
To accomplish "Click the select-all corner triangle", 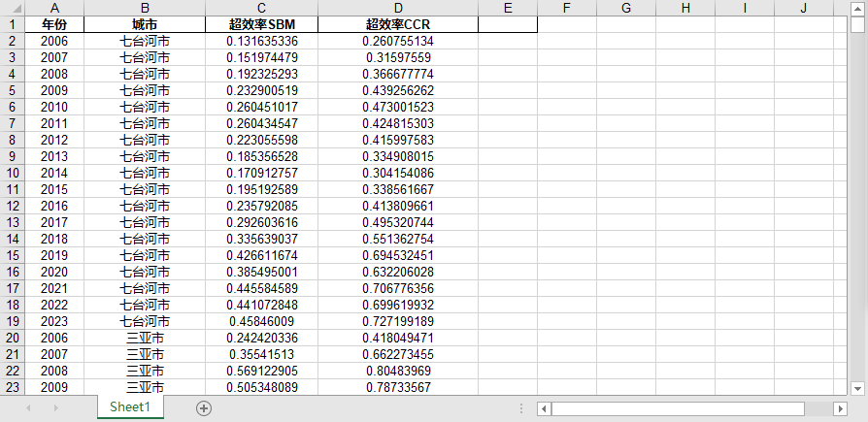I will click(13, 8).
